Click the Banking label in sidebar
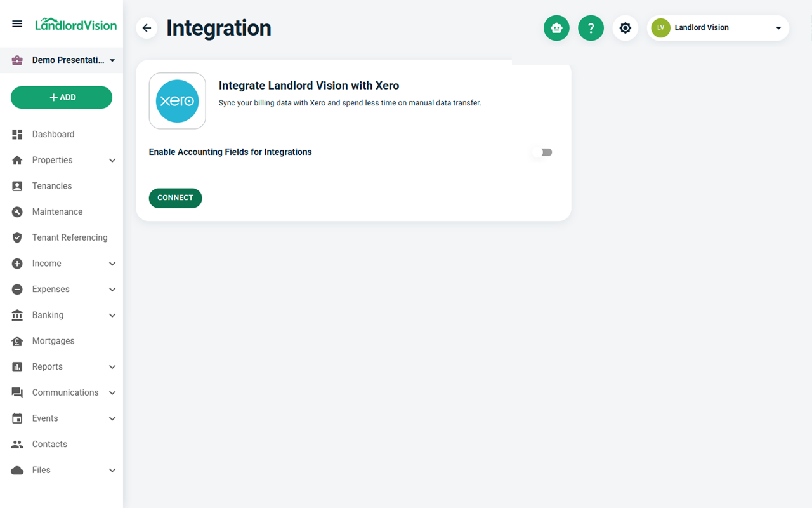The width and height of the screenshot is (812, 508). point(48,315)
